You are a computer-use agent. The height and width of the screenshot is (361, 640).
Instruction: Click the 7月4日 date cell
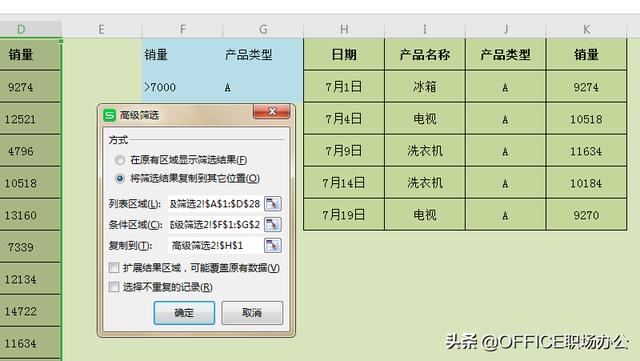(x=344, y=119)
